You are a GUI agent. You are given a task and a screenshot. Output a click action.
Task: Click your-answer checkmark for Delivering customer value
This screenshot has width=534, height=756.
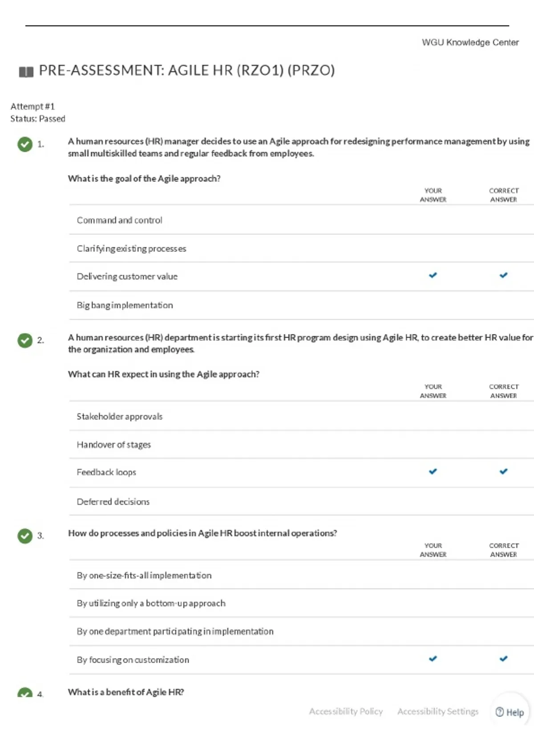[x=433, y=275]
